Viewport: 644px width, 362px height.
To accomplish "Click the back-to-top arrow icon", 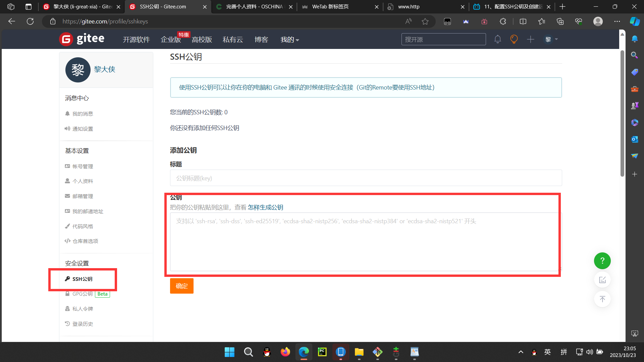I will pos(602,299).
